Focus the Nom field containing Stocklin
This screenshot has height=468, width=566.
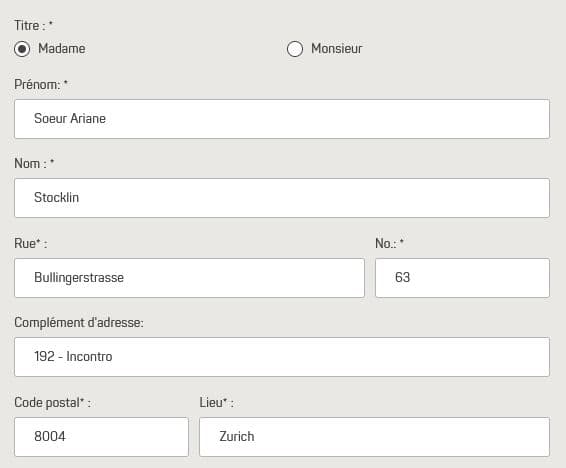[282, 198]
